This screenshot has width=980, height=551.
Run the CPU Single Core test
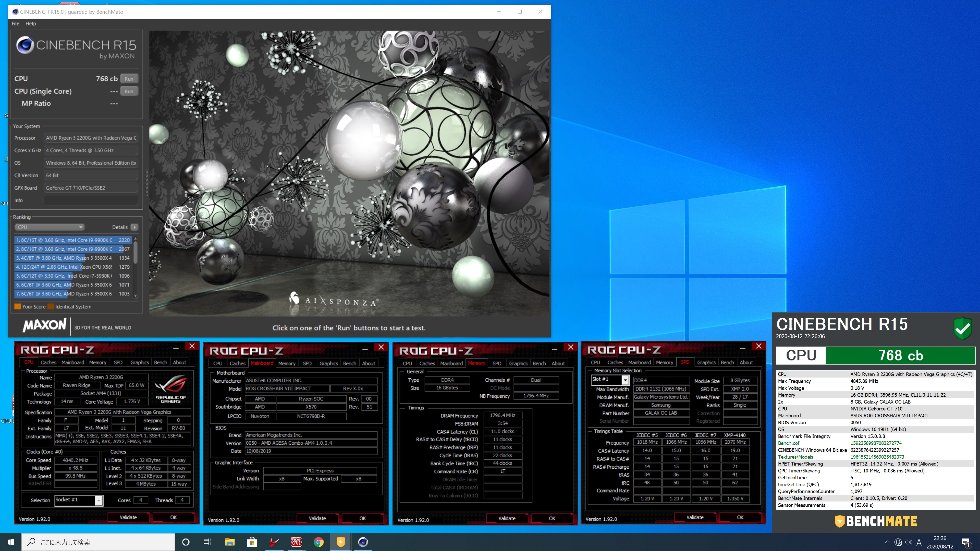[x=129, y=91]
